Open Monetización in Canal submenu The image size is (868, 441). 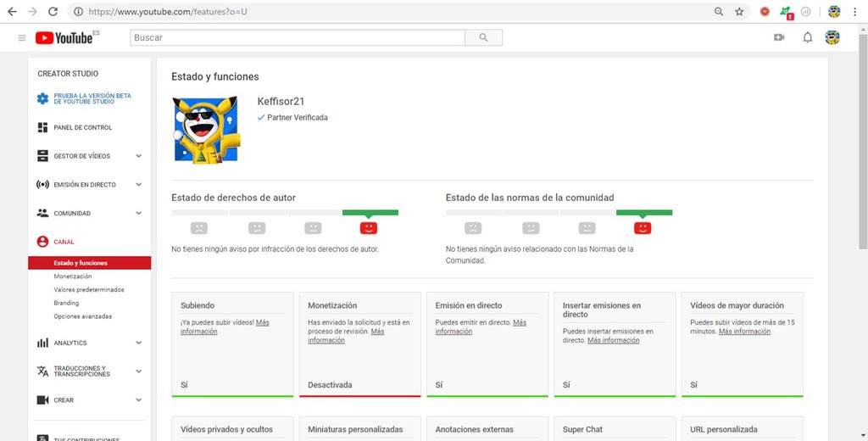point(73,276)
